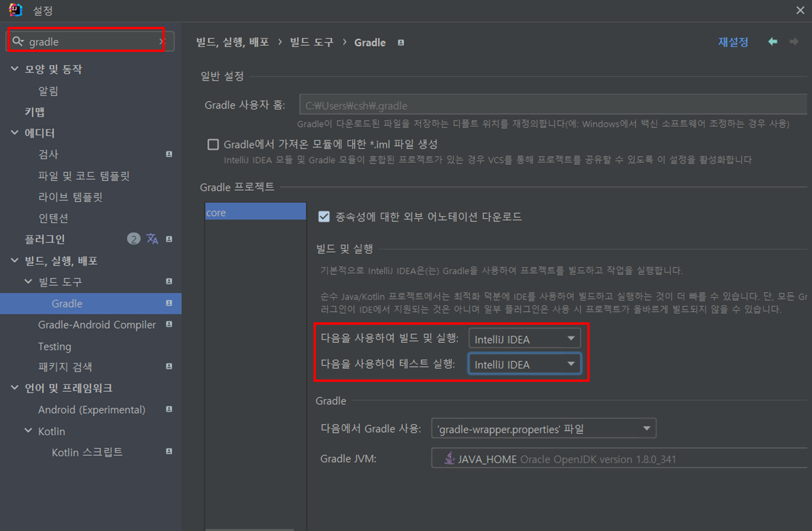The width and height of the screenshot is (812, 531).
Task: Click project-settings icon on selected Gradle row
Action: click(x=169, y=303)
